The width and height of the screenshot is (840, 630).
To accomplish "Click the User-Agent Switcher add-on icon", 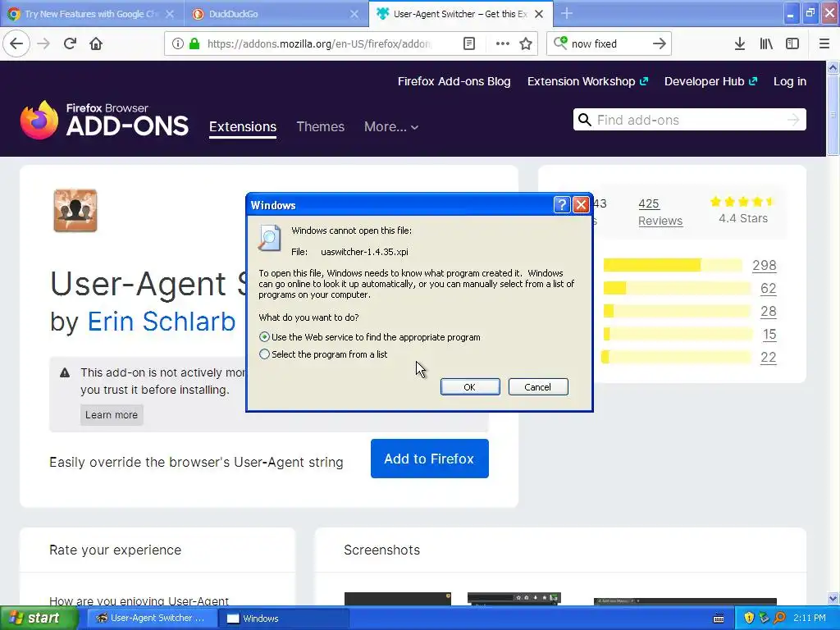I will pos(75,211).
